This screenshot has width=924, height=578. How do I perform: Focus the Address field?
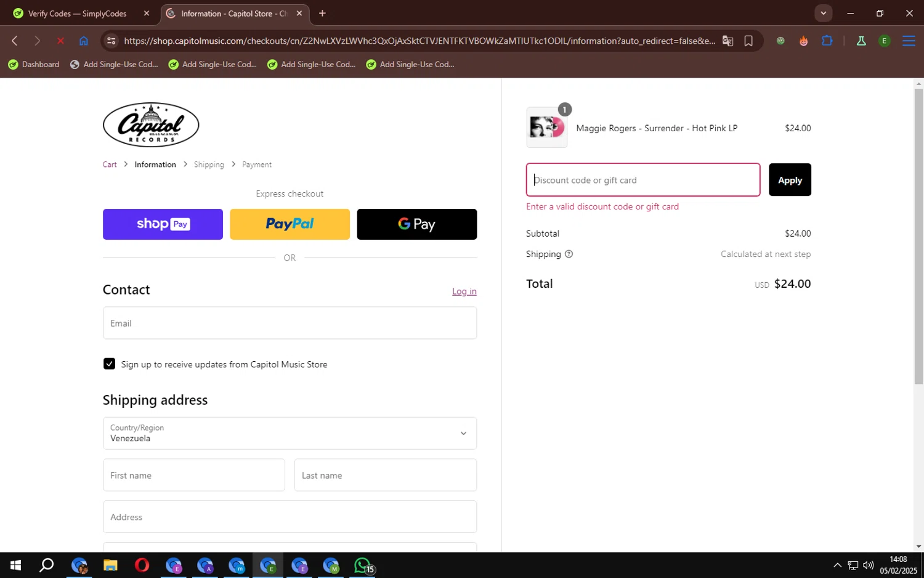(290, 517)
